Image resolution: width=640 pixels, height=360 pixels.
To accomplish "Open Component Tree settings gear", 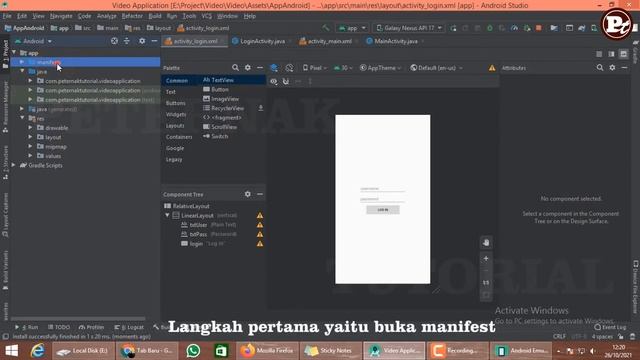I will click(248, 194).
